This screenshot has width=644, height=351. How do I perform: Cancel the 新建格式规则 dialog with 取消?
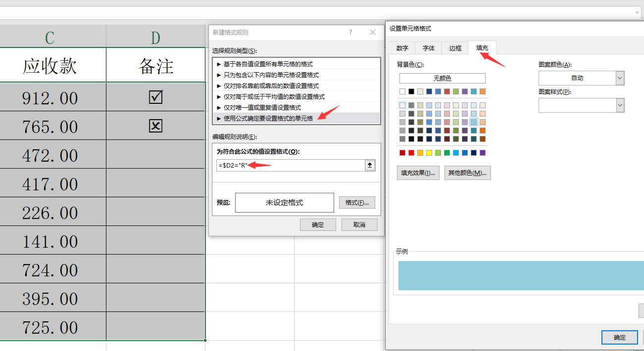point(359,225)
